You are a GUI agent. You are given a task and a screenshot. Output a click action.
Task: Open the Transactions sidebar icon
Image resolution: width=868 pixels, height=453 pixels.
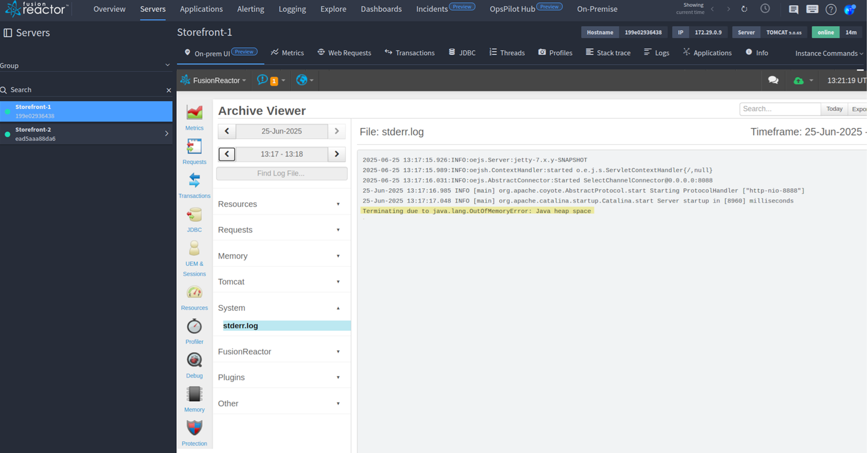(x=194, y=180)
